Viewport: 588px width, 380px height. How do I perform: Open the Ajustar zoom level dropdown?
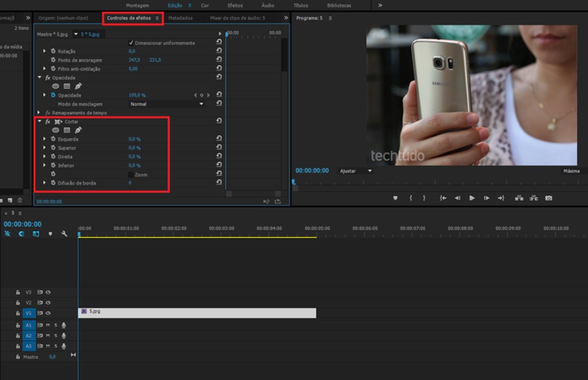click(356, 171)
